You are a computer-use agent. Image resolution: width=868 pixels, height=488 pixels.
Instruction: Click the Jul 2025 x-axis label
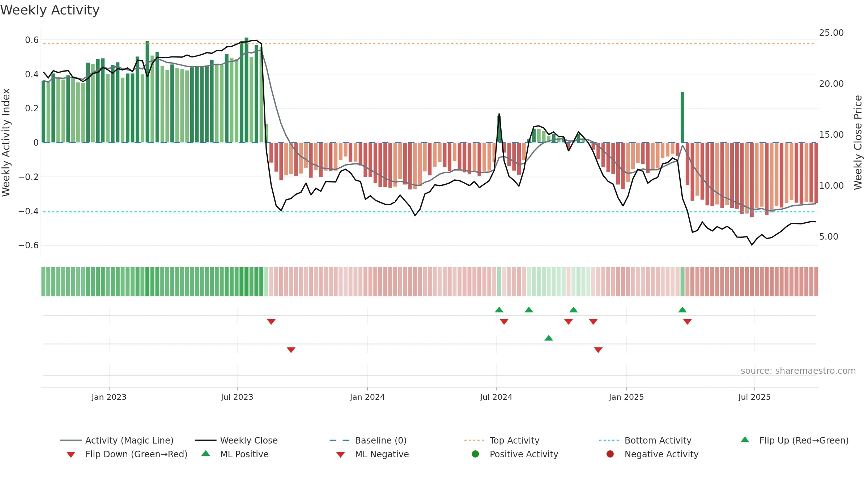(754, 397)
